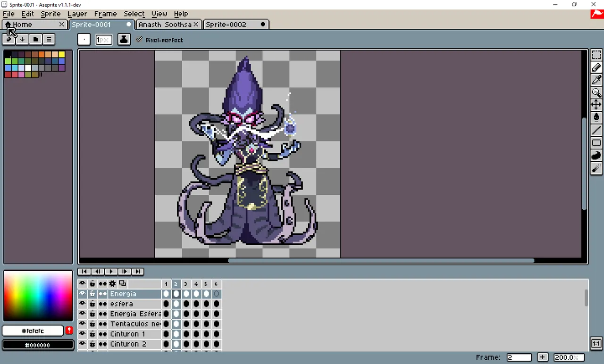Viewport: 604px width, 364px height.
Task: Click the plus button beside the Frame field
Action: [x=543, y=357]
